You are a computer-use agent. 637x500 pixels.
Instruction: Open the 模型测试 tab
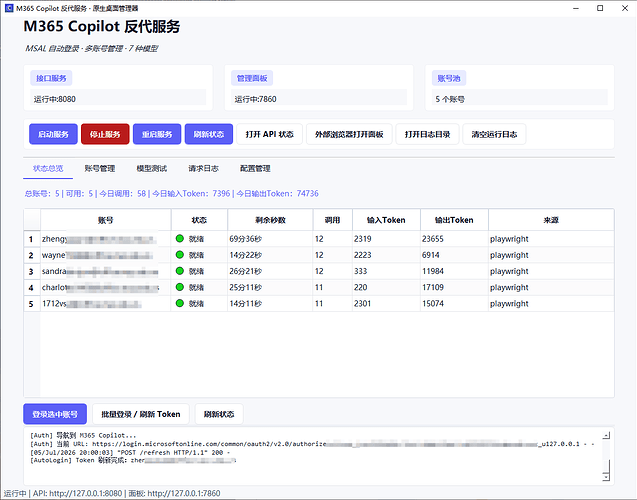click(152, 169)
